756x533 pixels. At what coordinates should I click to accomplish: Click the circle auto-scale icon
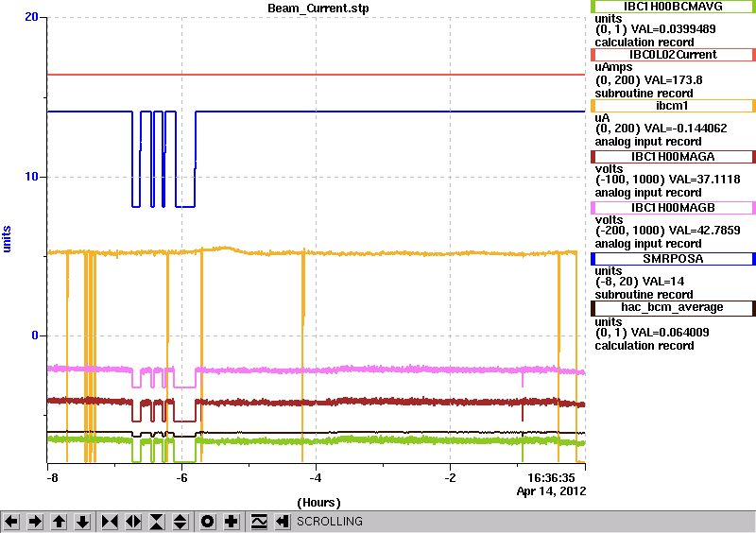[208, 522]
